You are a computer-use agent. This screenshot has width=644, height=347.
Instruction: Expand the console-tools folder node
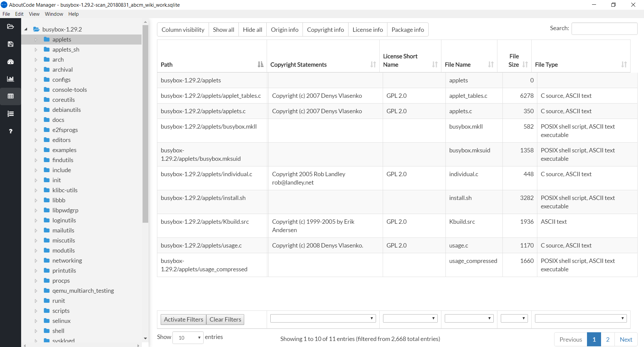36,90
